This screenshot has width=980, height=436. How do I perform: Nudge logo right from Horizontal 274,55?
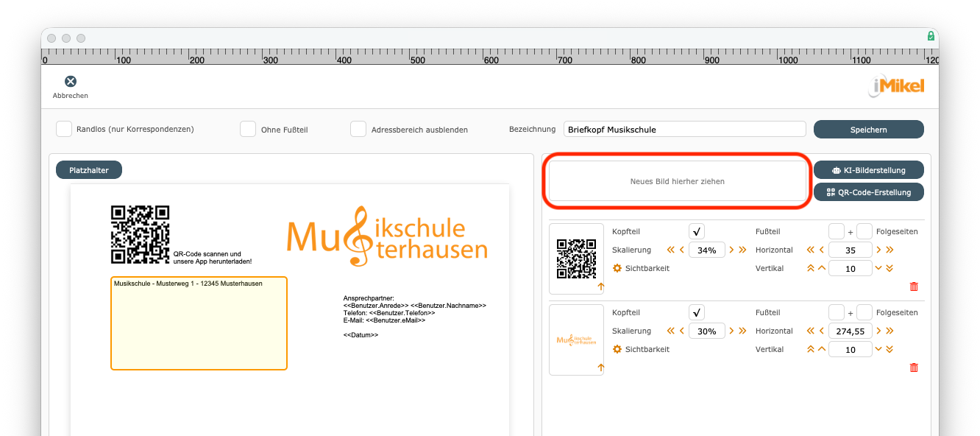tap(878, 331)
